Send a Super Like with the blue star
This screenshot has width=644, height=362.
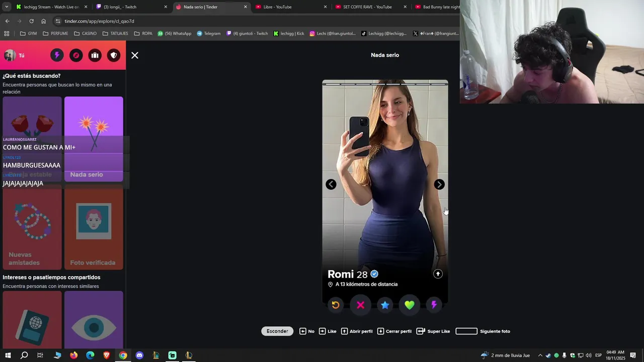click(385, 305)
